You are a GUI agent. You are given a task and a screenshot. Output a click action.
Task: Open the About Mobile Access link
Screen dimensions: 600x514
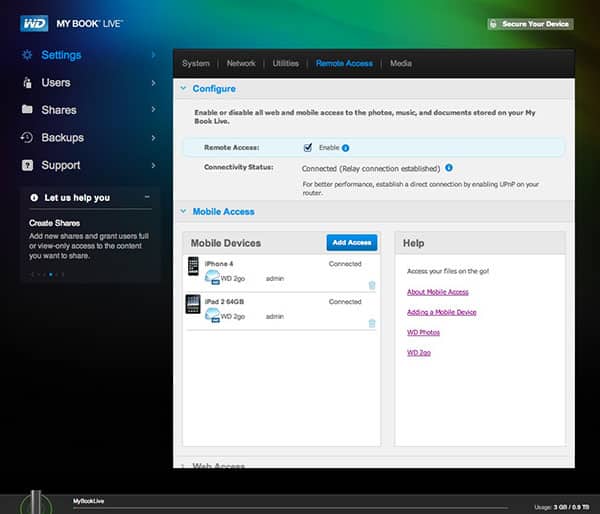click(x=438, y=292)
